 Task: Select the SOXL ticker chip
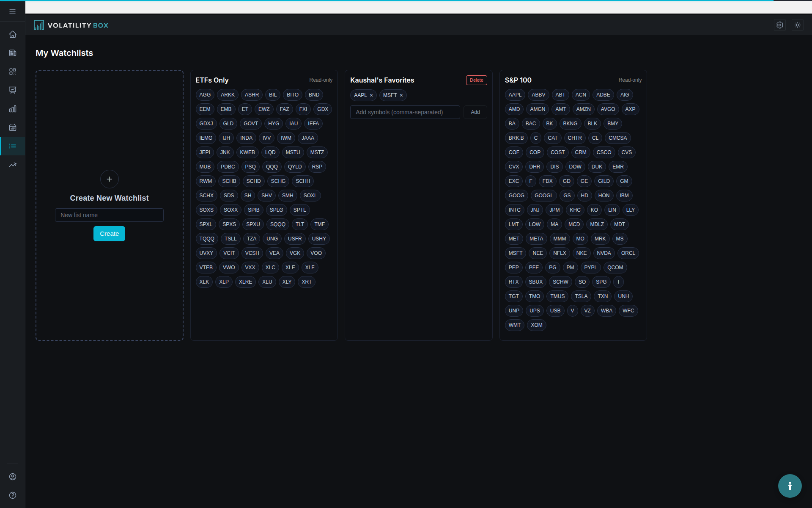310,196
